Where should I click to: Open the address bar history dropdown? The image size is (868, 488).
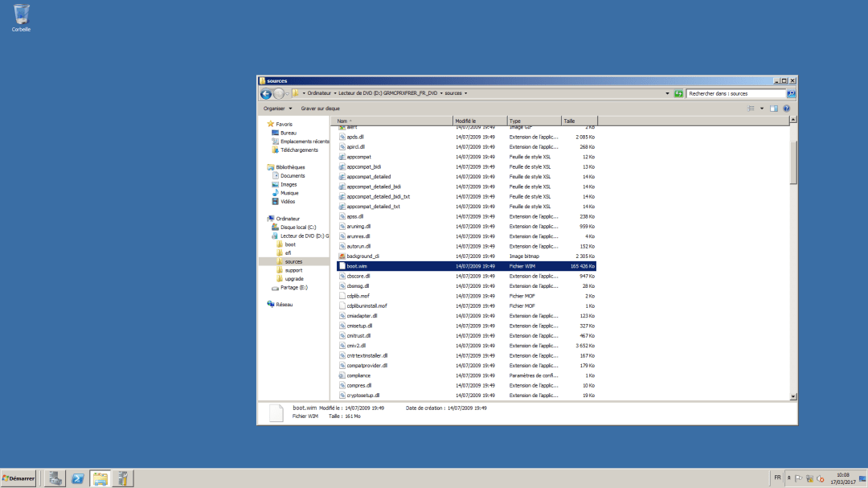(667, 93)
